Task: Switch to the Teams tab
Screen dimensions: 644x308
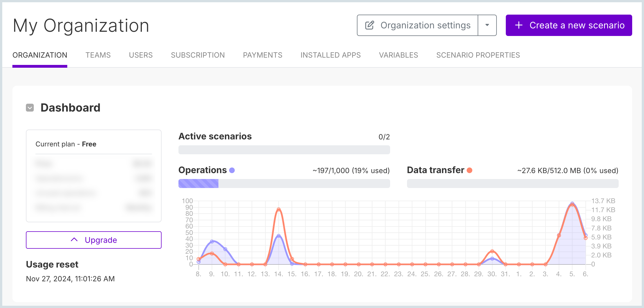Action: [x=98, y=55]
